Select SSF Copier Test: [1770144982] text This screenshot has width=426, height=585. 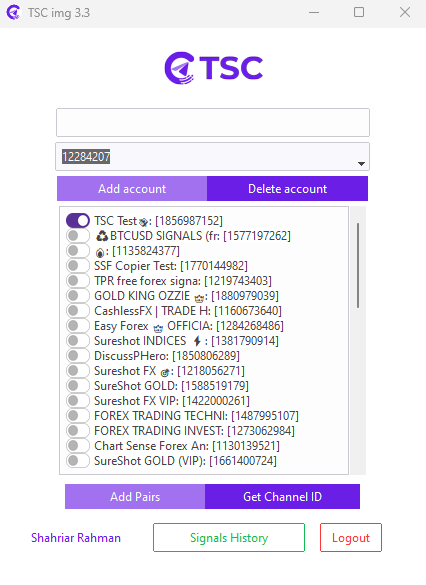pos(171,266)
